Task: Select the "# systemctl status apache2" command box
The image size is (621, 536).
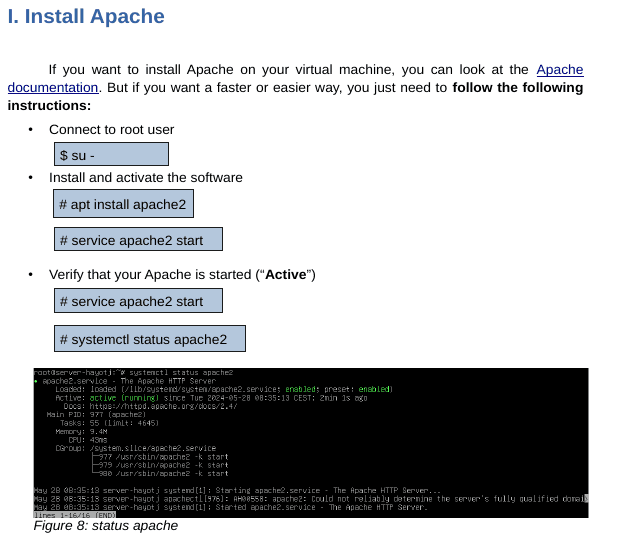Action: (x=149, y=339)
